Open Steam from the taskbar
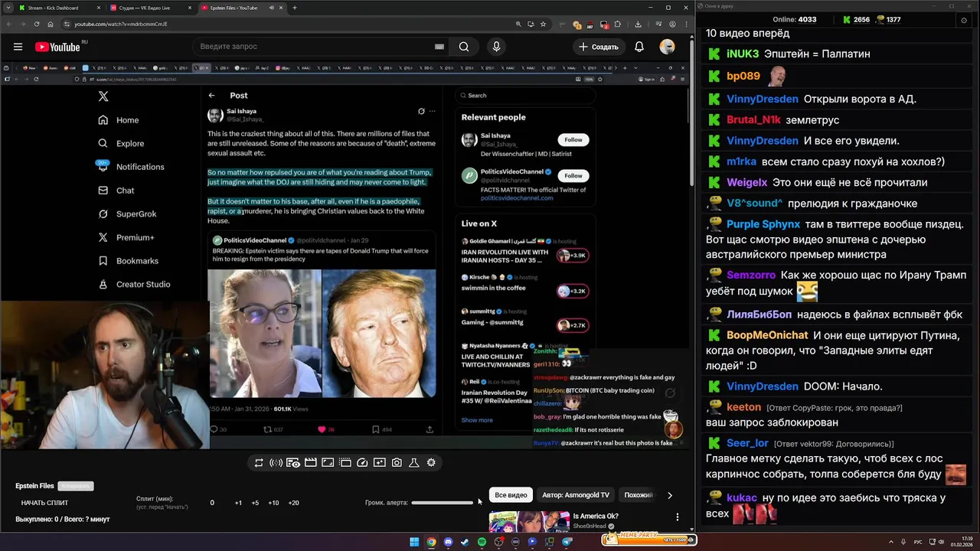Image resolution: width=980 pixels, height=551 pixels. [x=465, y=542]
